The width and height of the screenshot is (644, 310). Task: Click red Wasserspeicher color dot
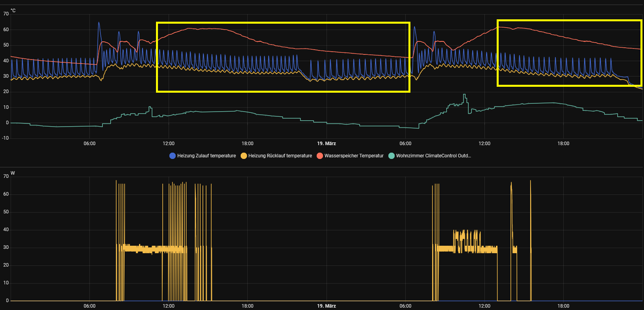coord(320,156)
